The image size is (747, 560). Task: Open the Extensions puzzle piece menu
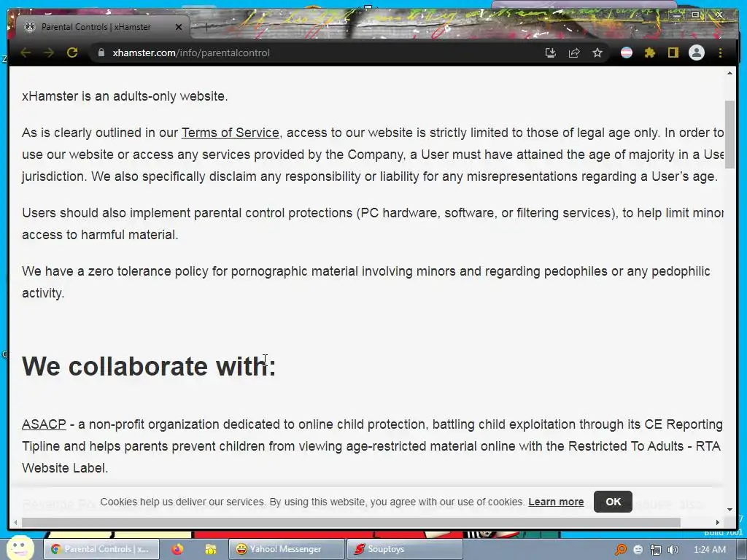tap(650, 52)
